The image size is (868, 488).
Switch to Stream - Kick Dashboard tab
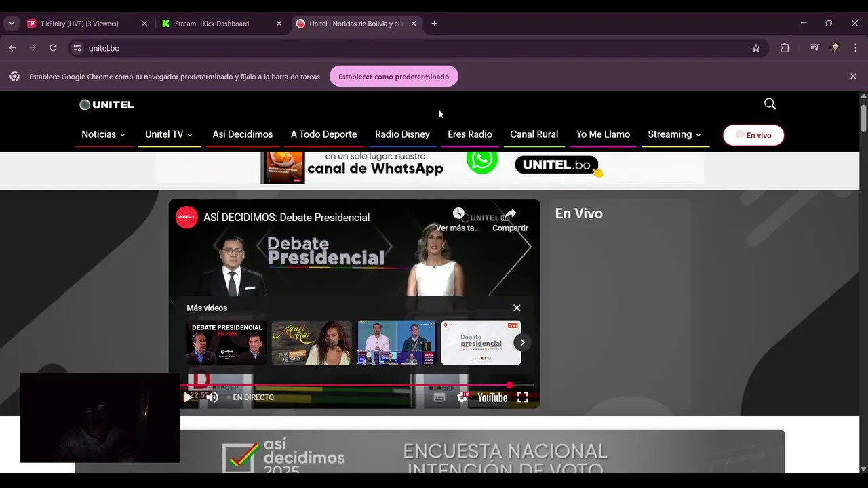click(221, 24)
